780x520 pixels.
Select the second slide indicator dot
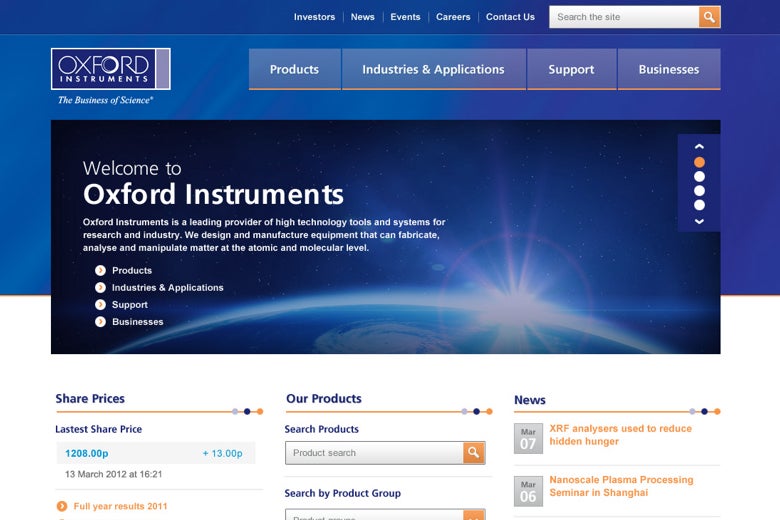coord(699,177)
